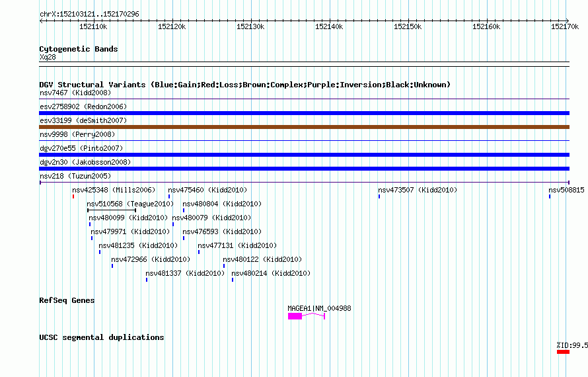The width and height of the screenshot is (588, 377).
Task: Click the blue marker under nsv480079
Action: pyautogui.click(x=173, y=224)
